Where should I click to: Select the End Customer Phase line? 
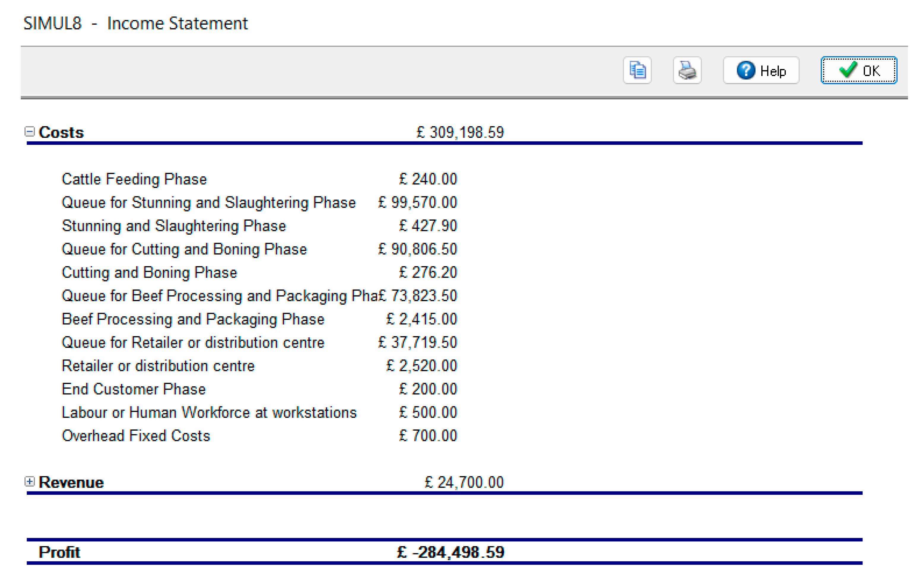(134, 389)
